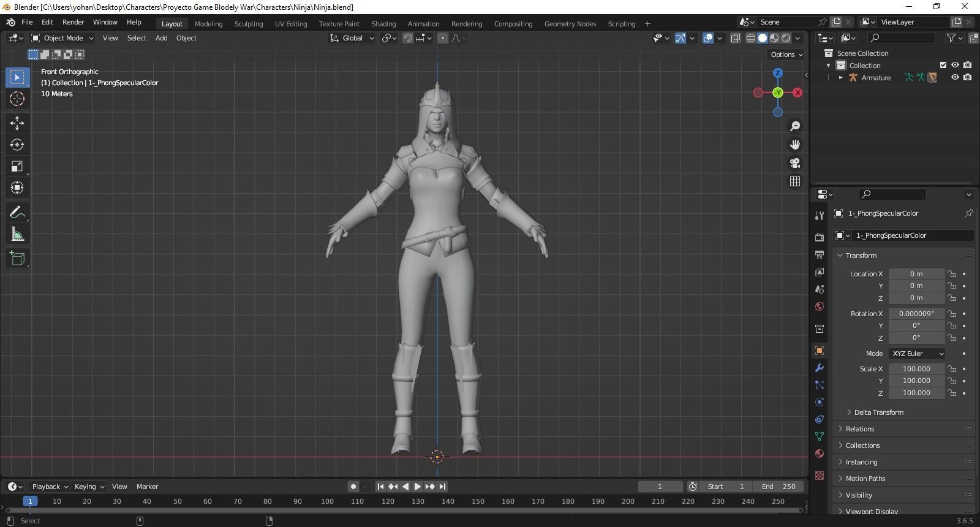Open the File menu
The height and width of the screenshot is (527, 980).
click(x=27, y=22)
